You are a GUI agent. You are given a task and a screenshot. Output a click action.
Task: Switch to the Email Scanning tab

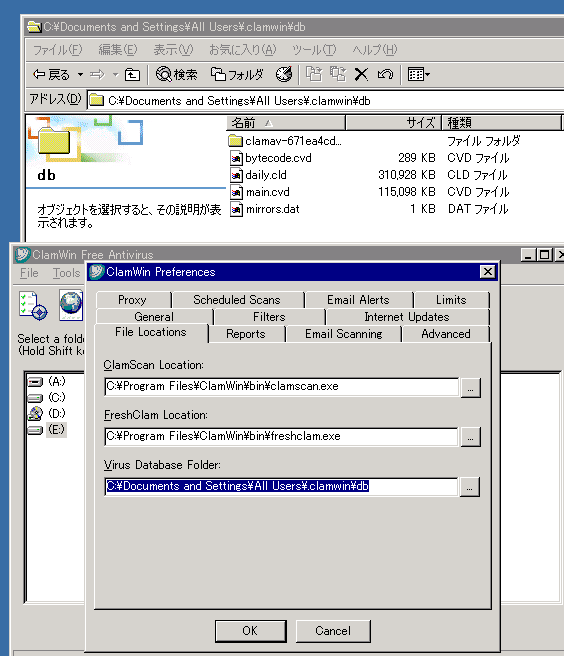point(344,334)
